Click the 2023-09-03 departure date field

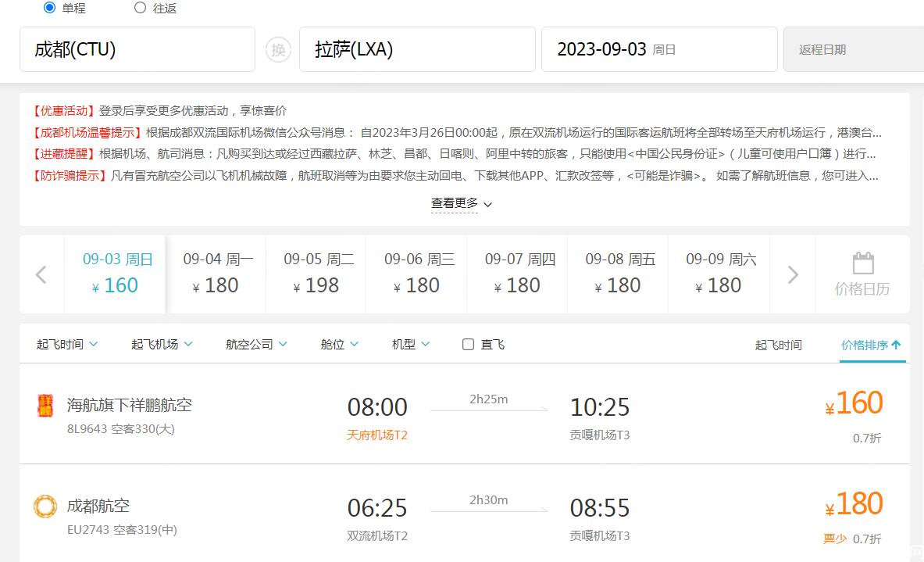[x=659, y=49]
